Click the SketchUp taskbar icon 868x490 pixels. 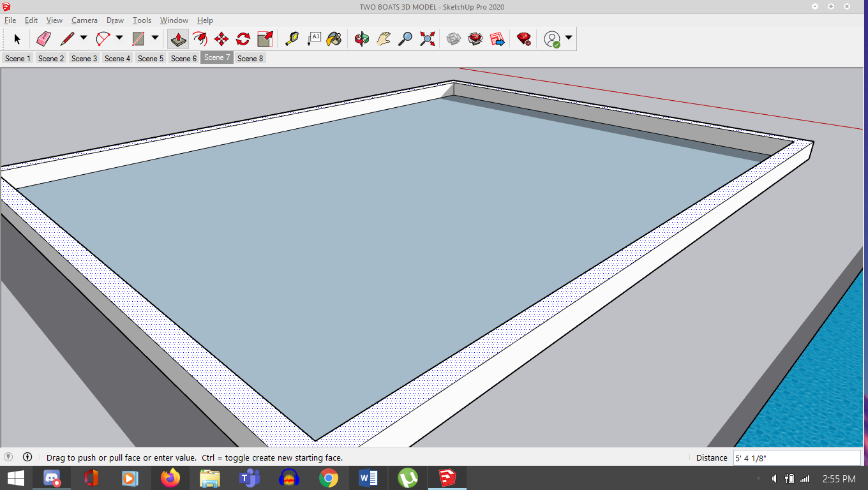(447, 478)
